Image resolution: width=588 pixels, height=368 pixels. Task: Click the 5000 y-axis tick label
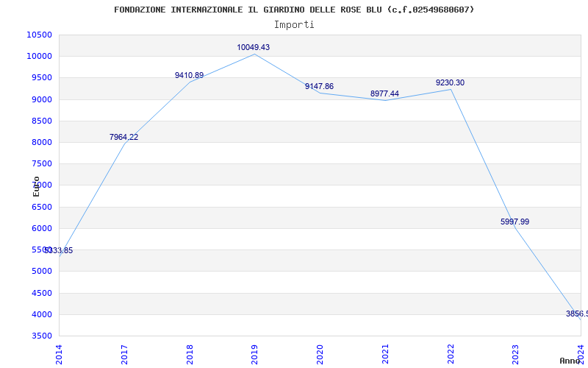click(x=41, y=271)
